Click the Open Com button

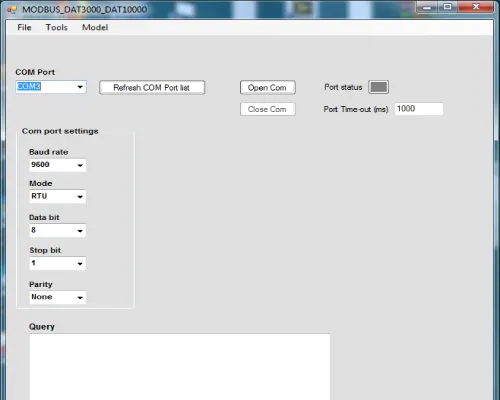(267, 88)
